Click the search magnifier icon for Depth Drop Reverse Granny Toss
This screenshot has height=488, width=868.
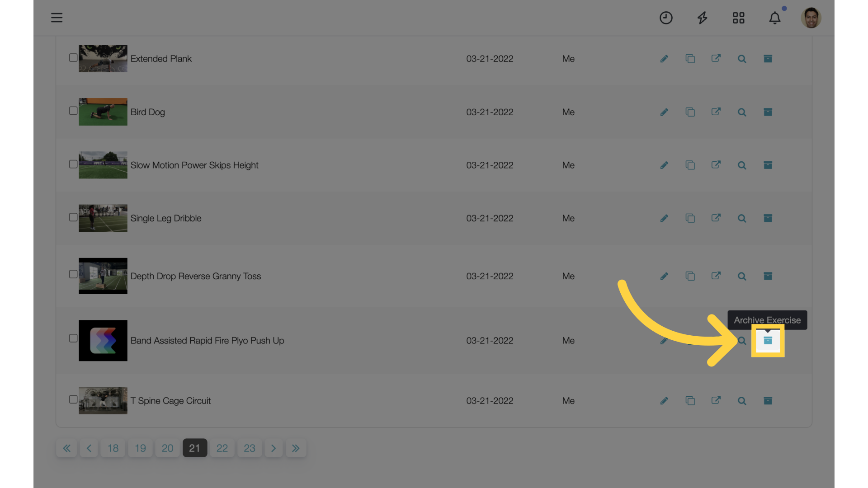(741, 276)
